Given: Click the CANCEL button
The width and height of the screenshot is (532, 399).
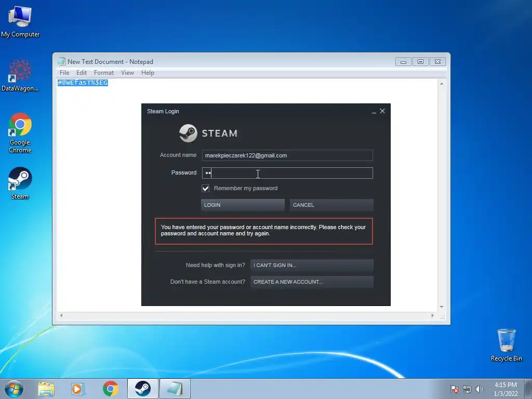Looking at the screenshot, I should [x=331, y=205].
